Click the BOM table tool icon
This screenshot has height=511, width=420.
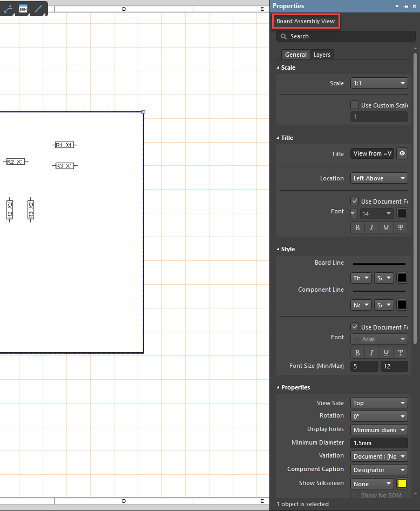[23, 9]
